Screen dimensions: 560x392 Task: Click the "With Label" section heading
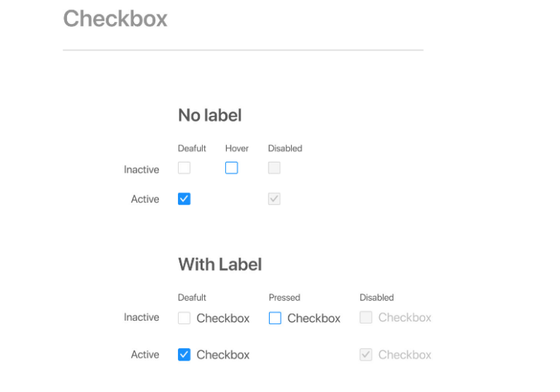click(x=219, y=264)
